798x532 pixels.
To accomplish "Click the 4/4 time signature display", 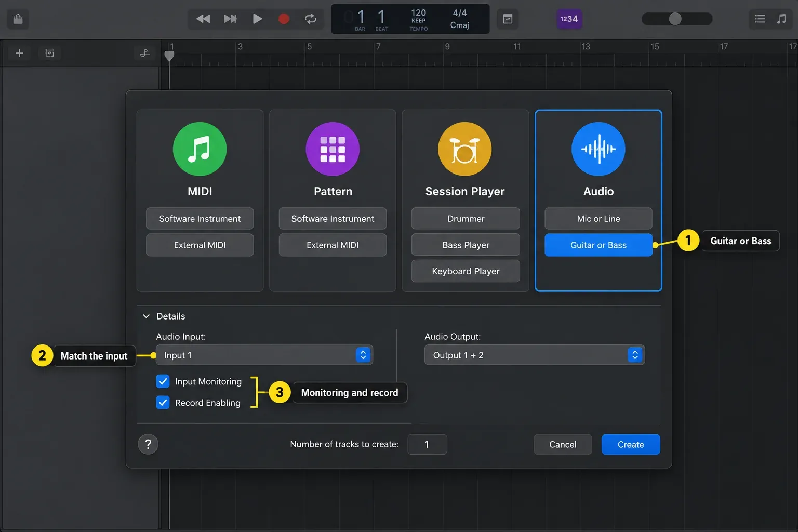I will click(460, 13).
